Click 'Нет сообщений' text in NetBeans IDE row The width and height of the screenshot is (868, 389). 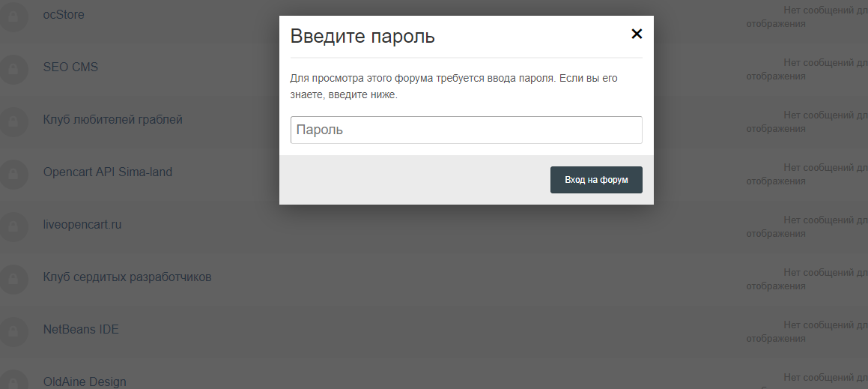click(807, 331)
